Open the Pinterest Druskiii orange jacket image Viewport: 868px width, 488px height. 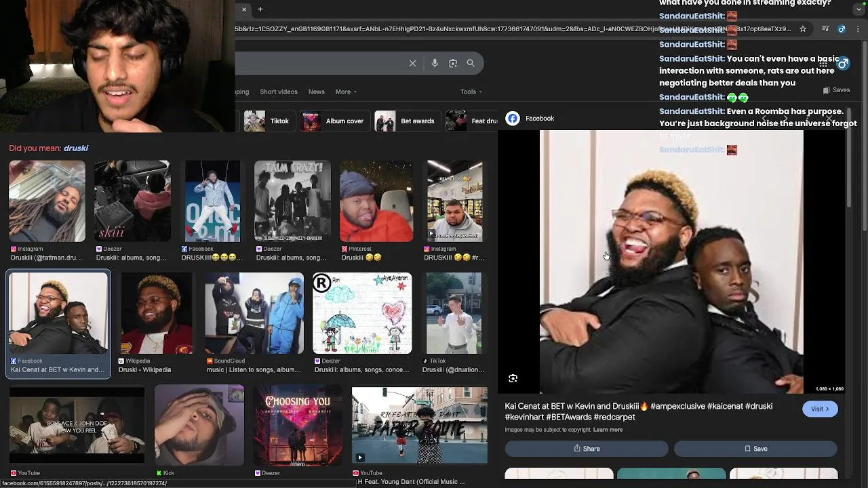click(x=376, y=201)
